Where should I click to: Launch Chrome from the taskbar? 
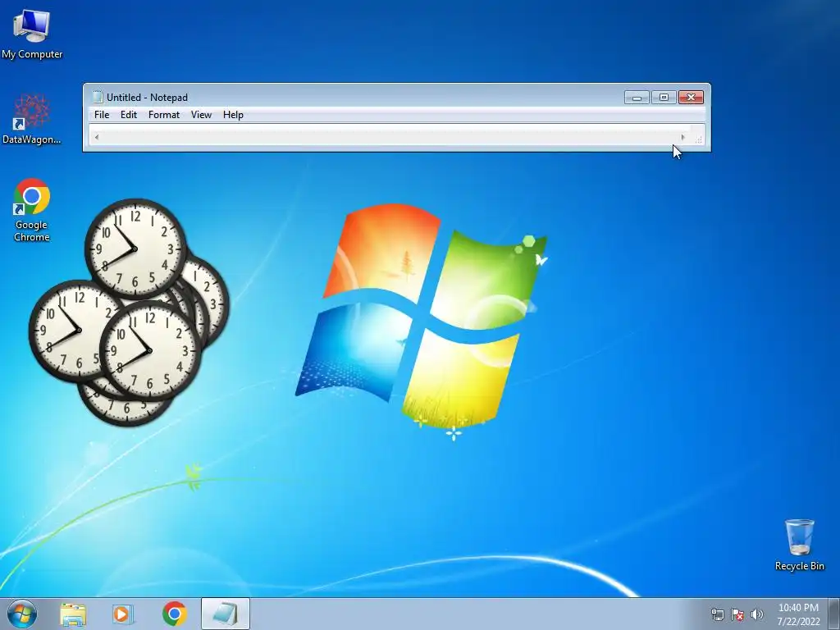click(x=175, y=614)
